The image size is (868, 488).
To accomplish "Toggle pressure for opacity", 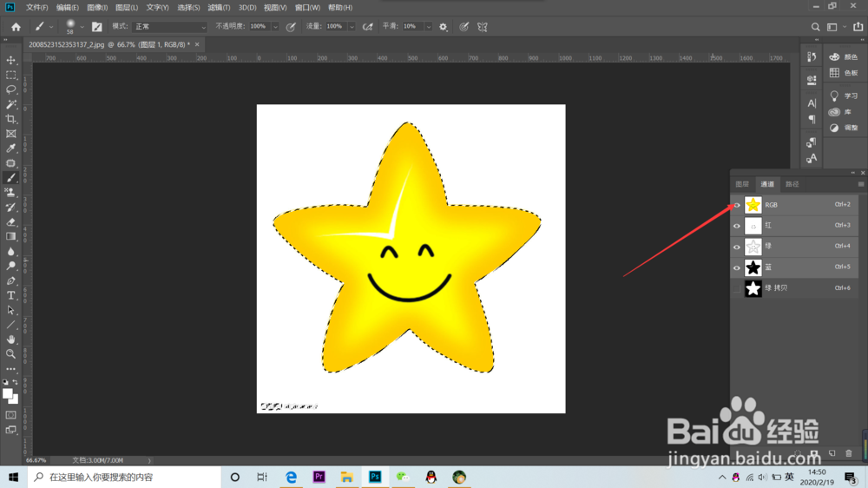I will [x=291, y=27].
